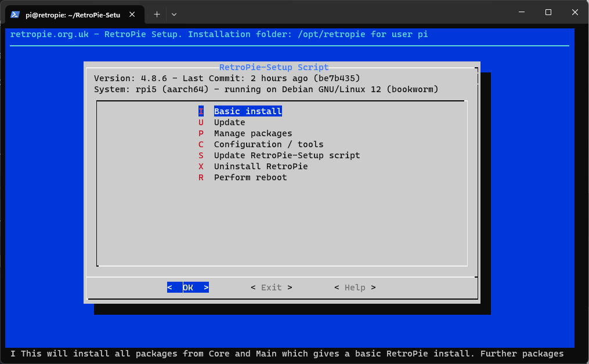The height and width of the screenshot is (364, 589).
Task: Select Configuration / tools entry
Action: [x=268, y=144]
